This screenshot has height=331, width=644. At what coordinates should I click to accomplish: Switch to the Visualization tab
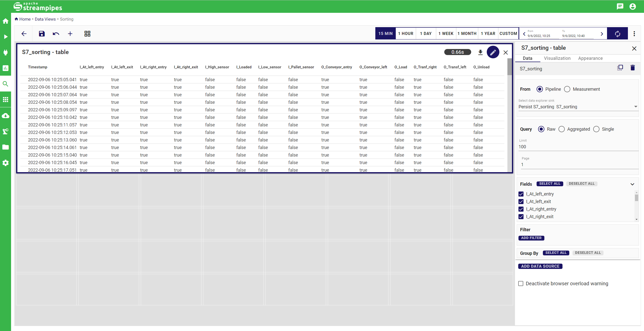point(557,58)
